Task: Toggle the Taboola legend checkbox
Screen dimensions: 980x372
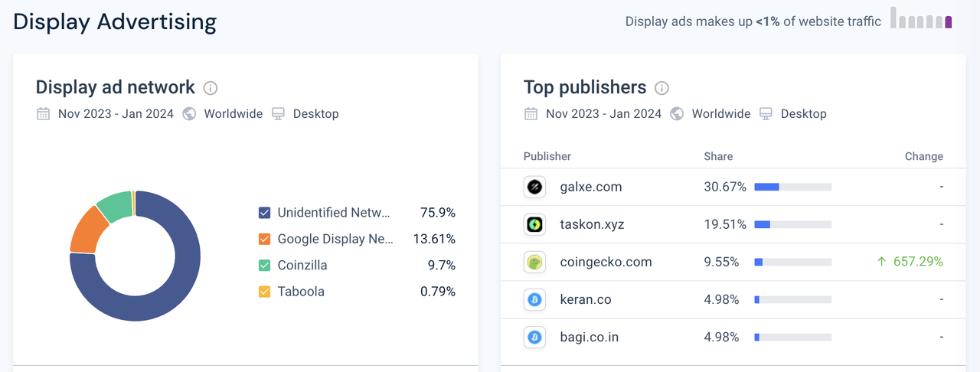Action: pyautogui.click(x=265, y=292)
